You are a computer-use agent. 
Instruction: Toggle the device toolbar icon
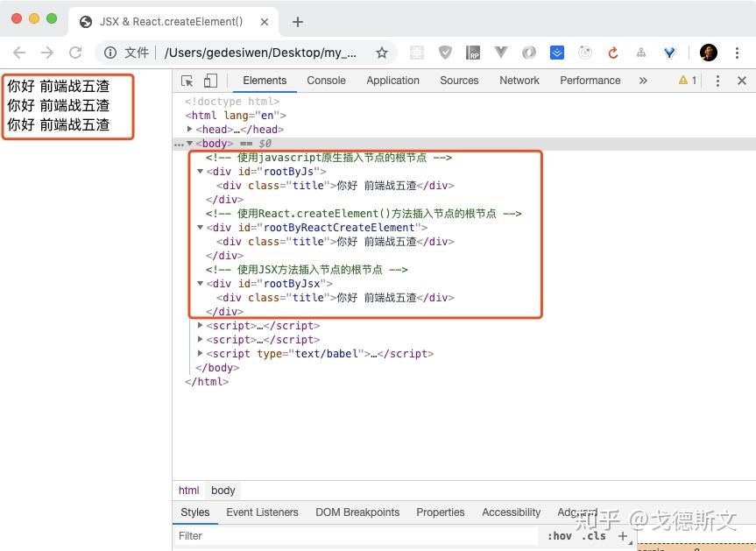(208, 80)
